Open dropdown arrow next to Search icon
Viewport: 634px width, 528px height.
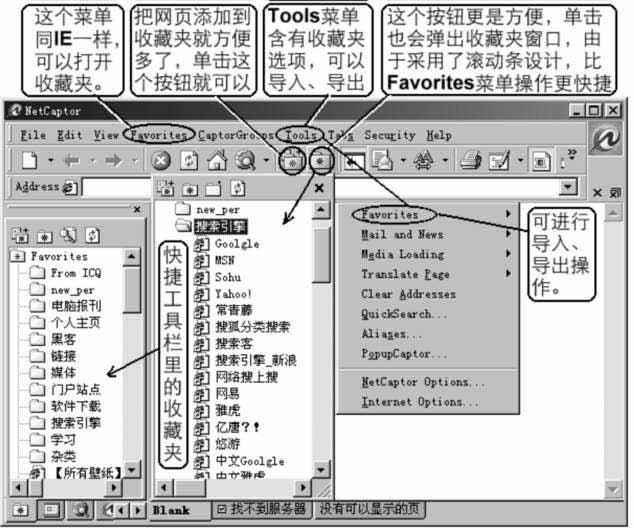tap(266, 161)
